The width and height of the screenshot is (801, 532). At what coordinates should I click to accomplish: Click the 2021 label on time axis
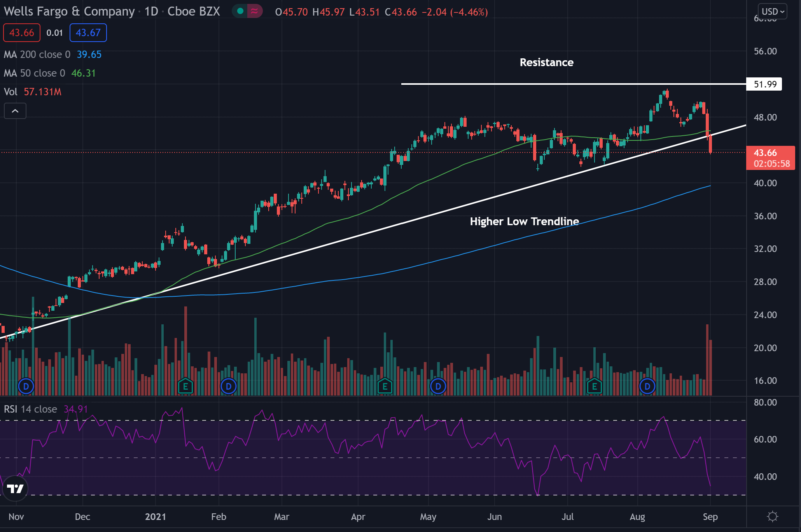coord(156,517)
